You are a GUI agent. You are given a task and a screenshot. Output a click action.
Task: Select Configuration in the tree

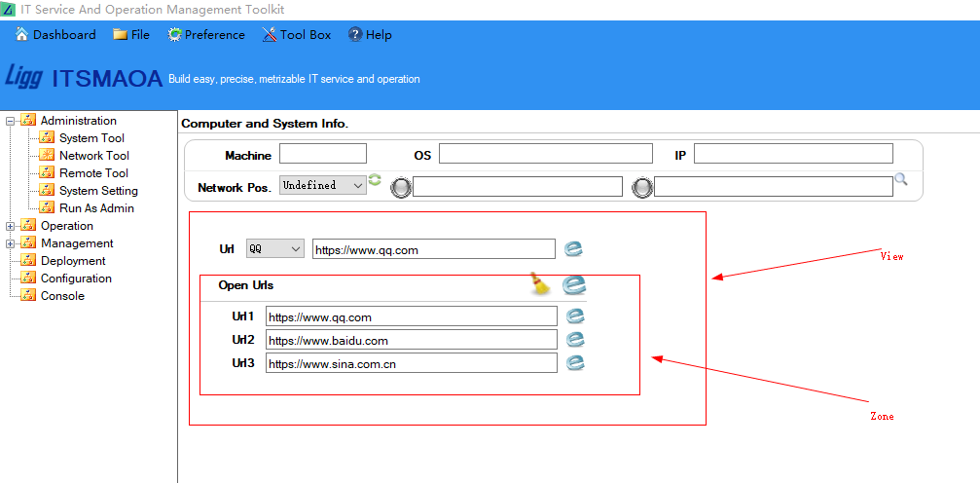[76, 279]
